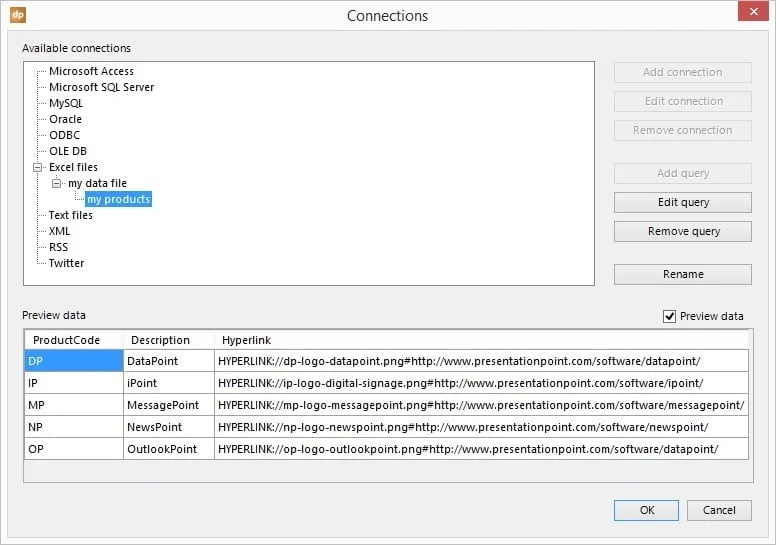Click the Hyperlink column header
This screenshot has width=776, height=545.
[481, 340]
